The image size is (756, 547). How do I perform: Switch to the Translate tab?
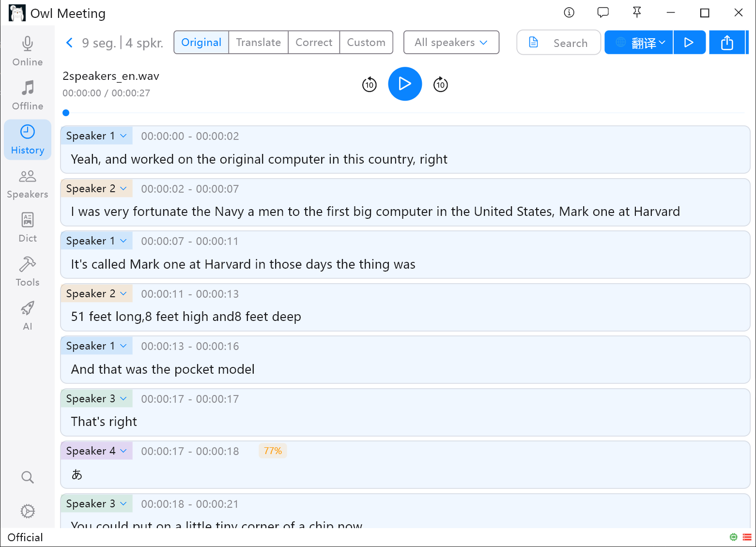coord(258,42)
